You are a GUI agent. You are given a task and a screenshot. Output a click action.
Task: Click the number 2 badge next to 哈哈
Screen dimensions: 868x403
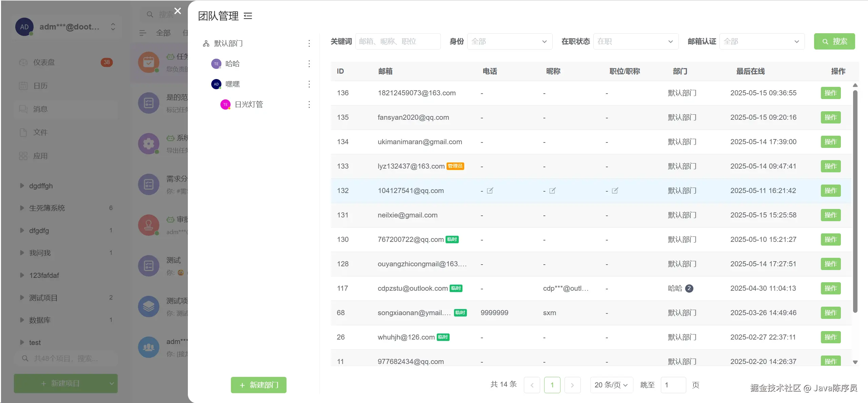[689, 288]
